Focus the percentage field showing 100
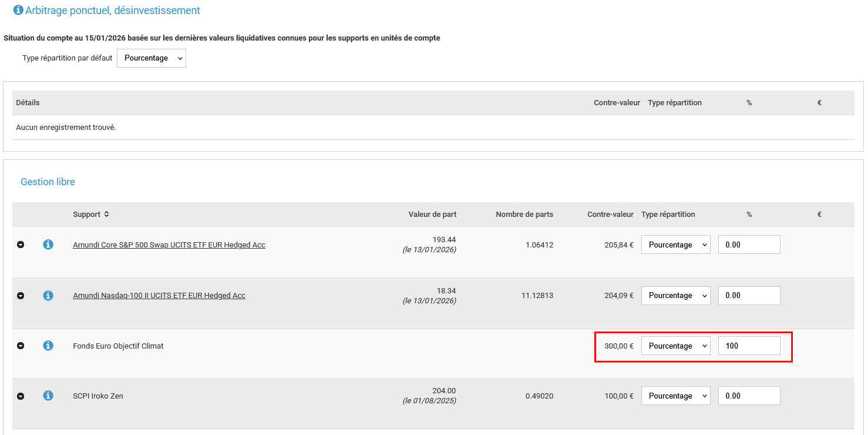The image size is (868, 435). tap(749, 346)
